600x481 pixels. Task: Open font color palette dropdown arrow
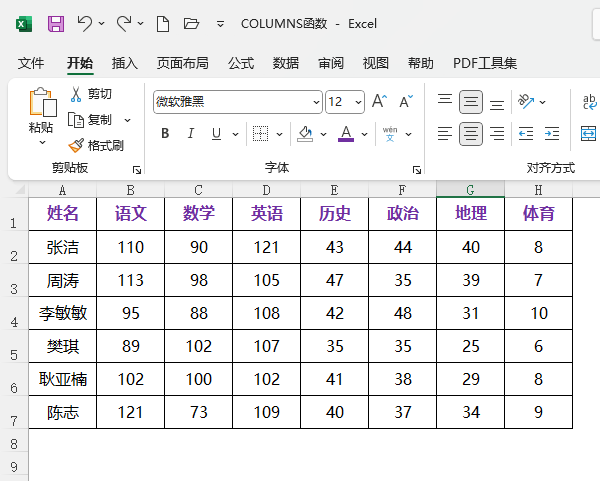point(364,134)
